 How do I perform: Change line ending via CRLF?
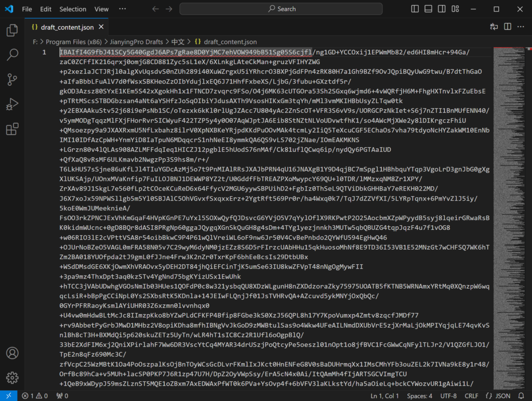coord(471,396)
